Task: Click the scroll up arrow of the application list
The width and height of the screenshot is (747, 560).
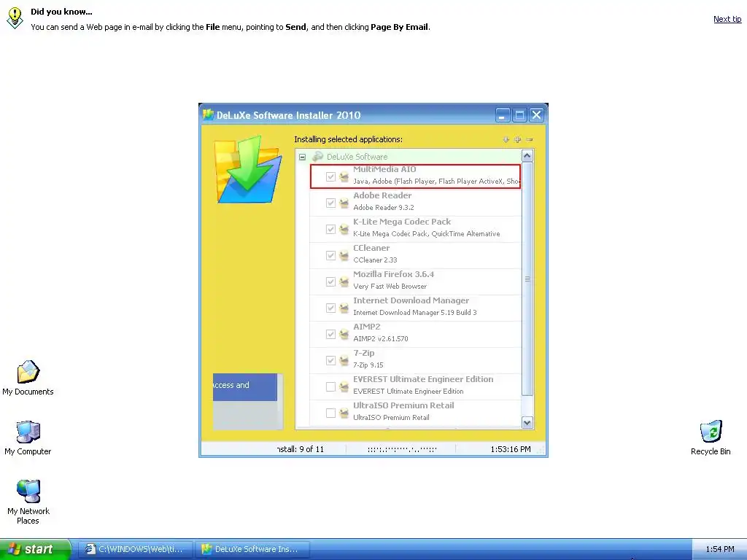Action: [527, 156]
